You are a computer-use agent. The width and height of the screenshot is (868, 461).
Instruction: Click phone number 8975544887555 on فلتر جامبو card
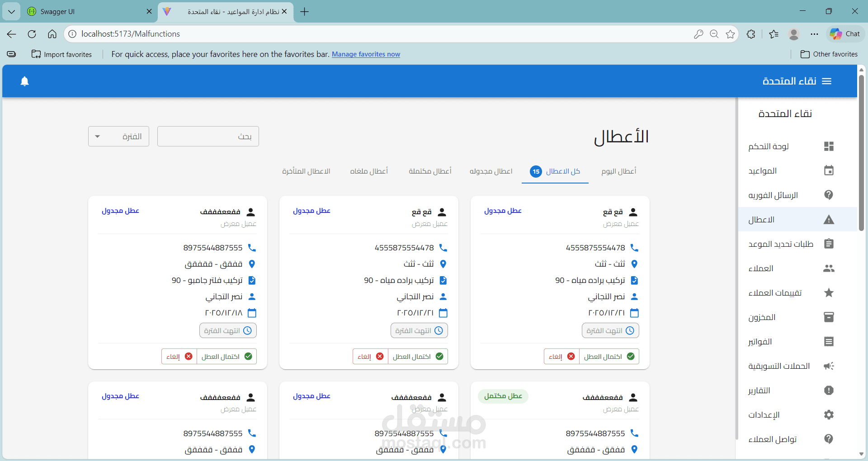pos(213,248)
